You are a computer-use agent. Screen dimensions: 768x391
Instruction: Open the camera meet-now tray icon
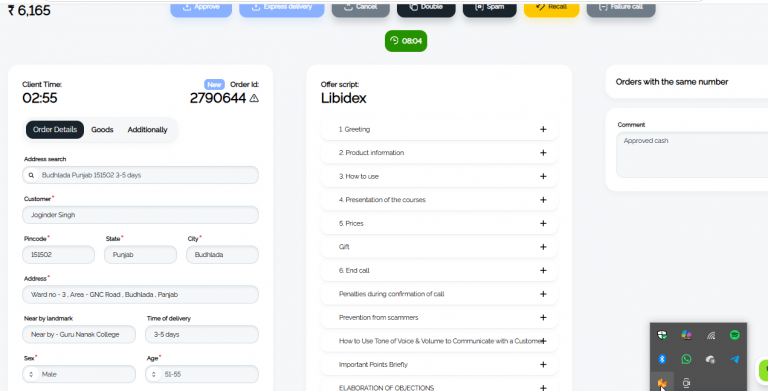point(686,383)
